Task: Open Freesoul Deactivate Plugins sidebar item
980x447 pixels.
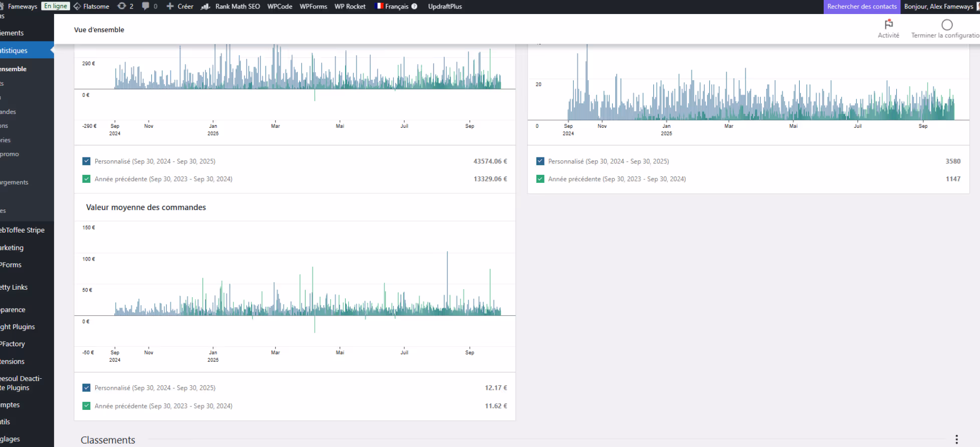Action: point(21,383)
